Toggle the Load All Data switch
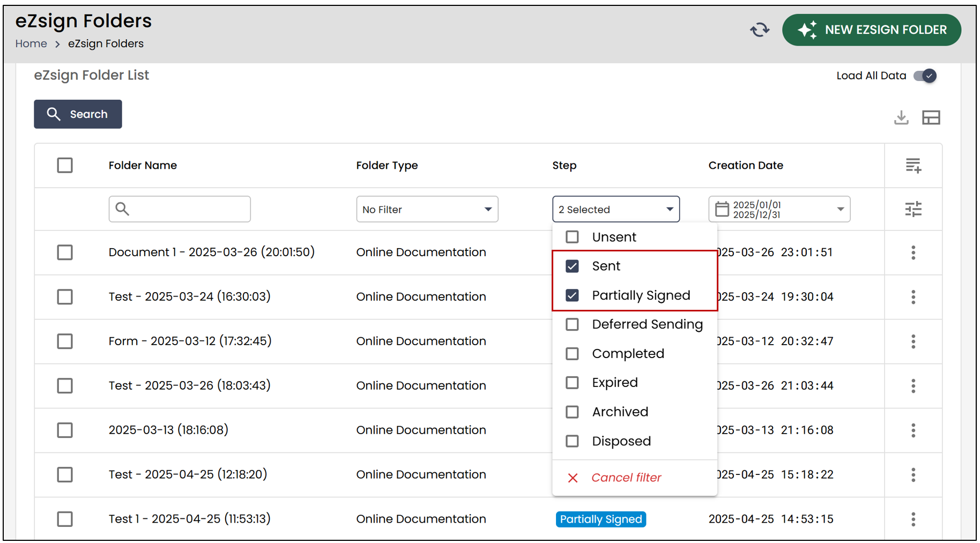Screen dimensions: 980x543 point(925,76)
